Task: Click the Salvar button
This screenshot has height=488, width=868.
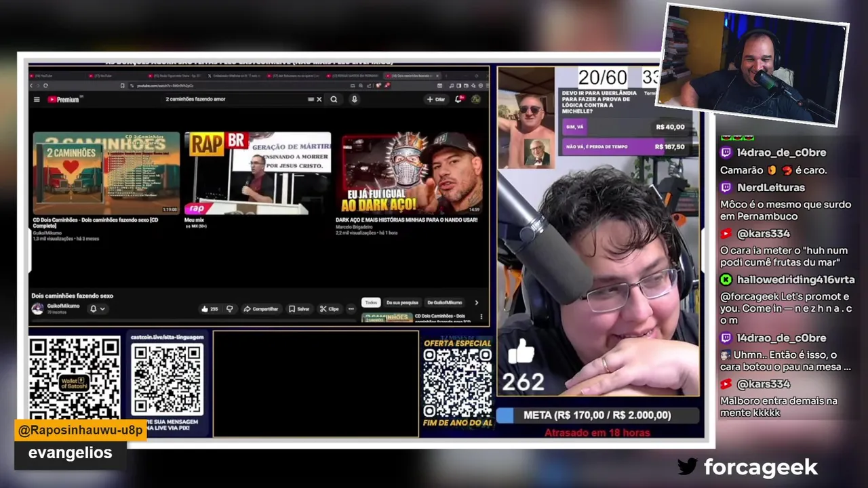Action: click(299, 309)
